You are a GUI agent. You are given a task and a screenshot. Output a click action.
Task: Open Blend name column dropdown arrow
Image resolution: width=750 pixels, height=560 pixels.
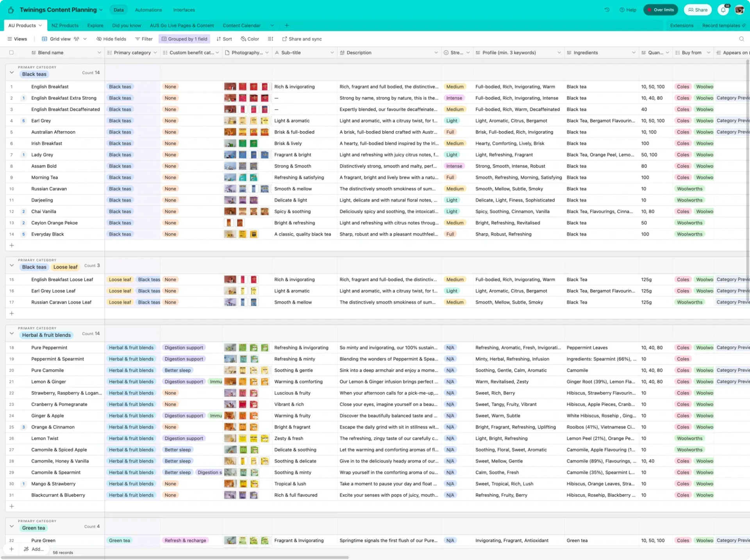point(99,53)
